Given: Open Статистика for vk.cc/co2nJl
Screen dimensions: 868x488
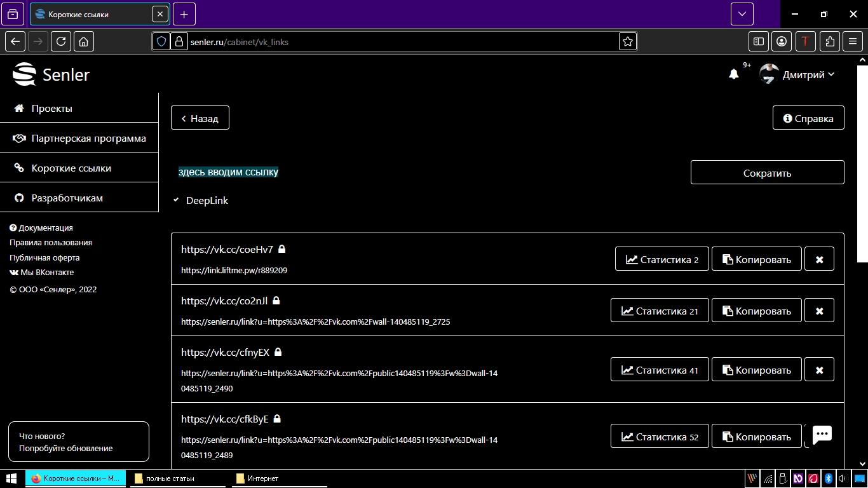Looking at the screenshot, I should coord(660,311).
